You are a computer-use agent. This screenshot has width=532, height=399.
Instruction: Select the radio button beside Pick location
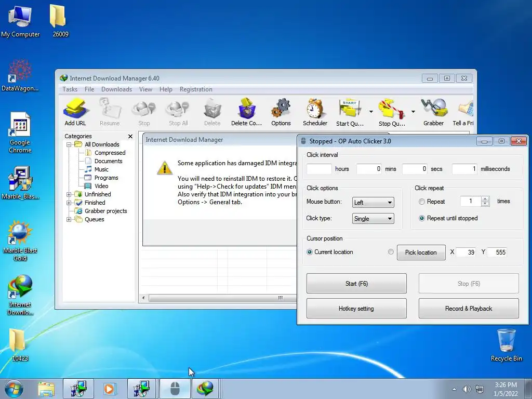tap(391, 252)
